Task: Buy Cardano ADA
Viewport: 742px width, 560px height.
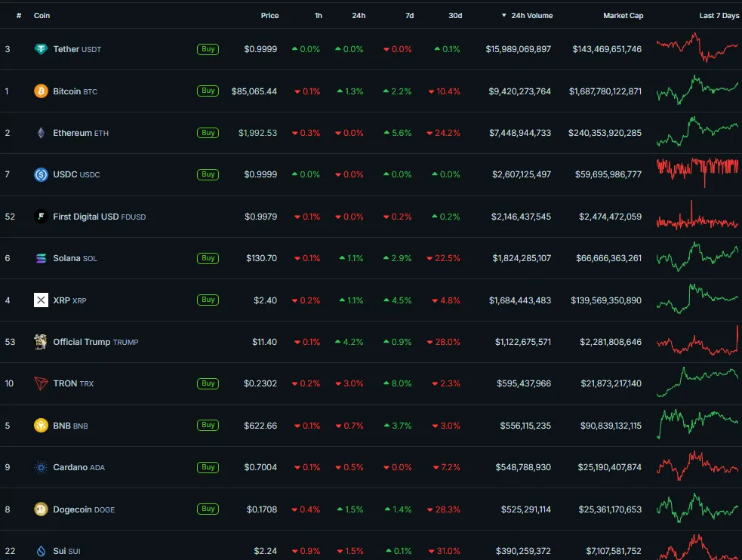Action: (x=208, y=467)
